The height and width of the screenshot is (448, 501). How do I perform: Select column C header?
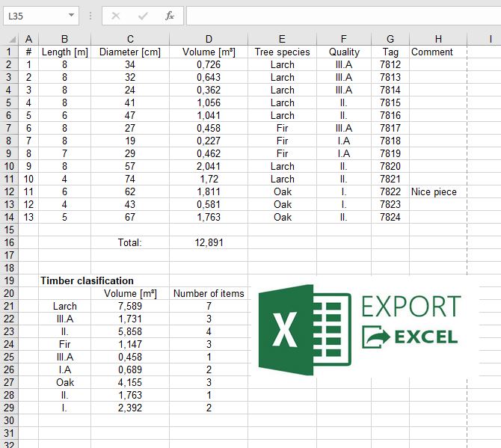(x=130, y=39)
